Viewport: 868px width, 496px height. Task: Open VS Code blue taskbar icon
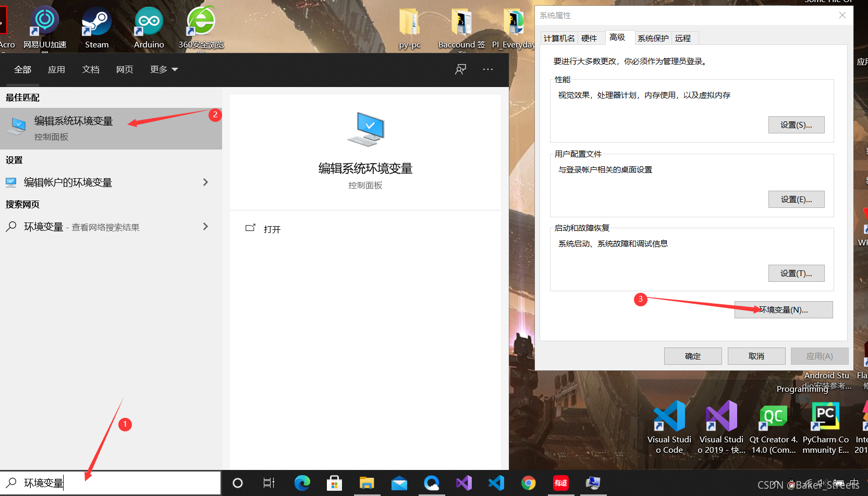(x=496, y=483)
